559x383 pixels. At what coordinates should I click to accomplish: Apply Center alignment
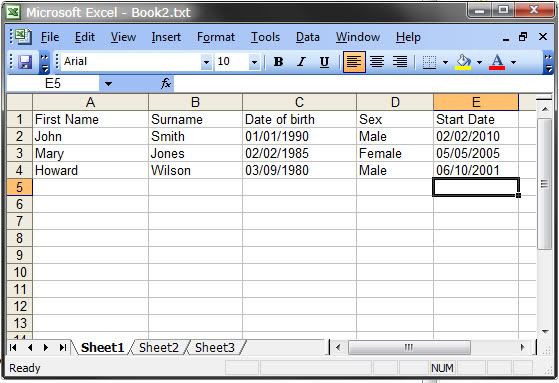(x=377, y=62)
